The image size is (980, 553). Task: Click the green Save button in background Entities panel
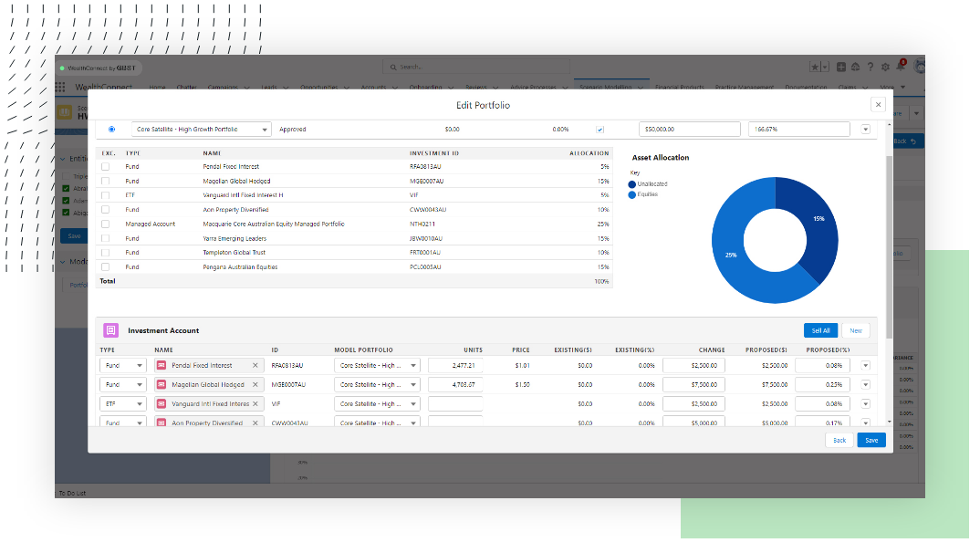[x=74, y=236]
